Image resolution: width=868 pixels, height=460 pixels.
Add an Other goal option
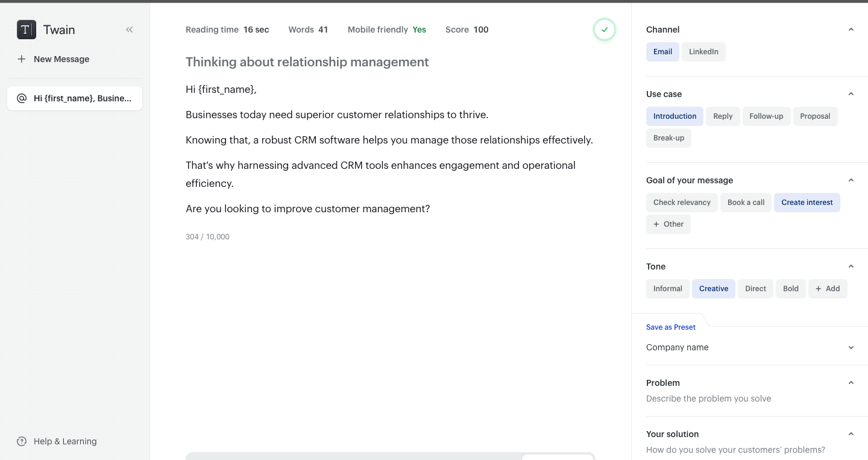point(668,224)
